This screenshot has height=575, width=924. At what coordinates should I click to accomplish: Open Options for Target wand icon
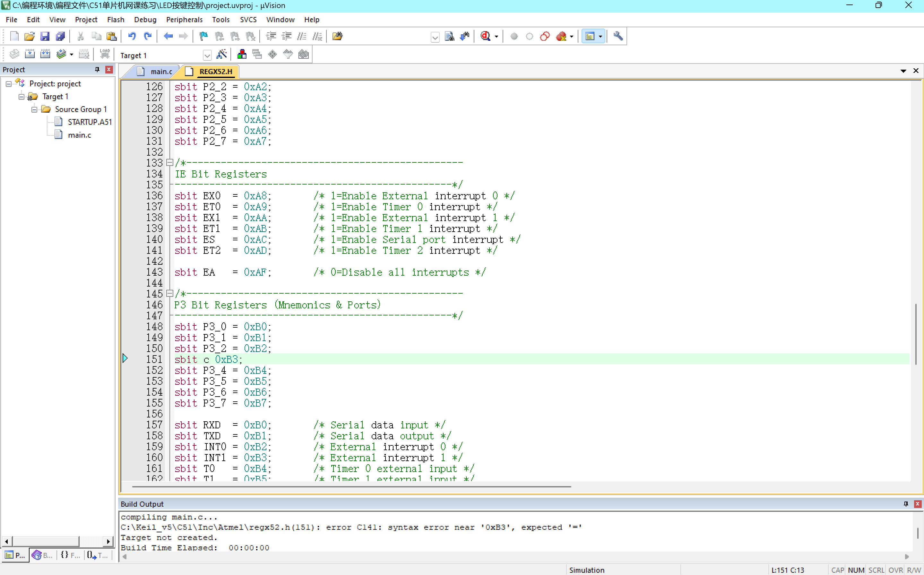click(x=221, y=54)
